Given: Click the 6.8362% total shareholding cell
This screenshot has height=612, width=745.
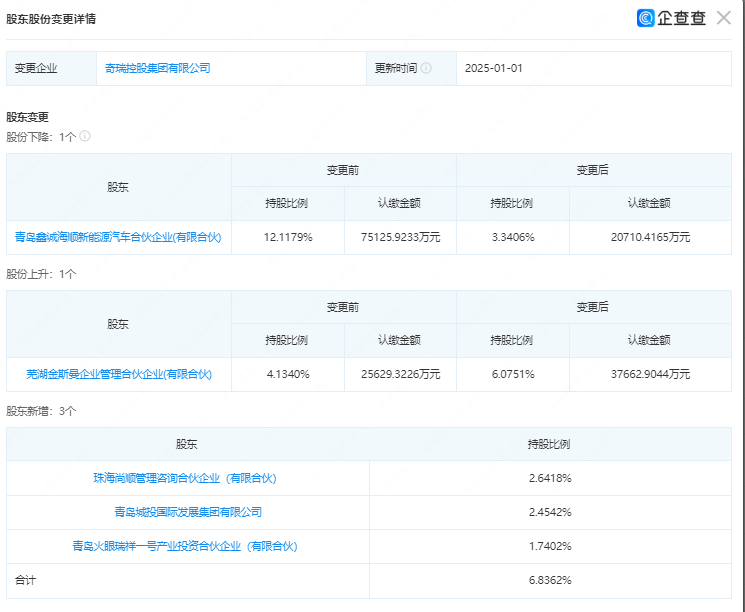Looking at the screenshot, I should [550, 580].
